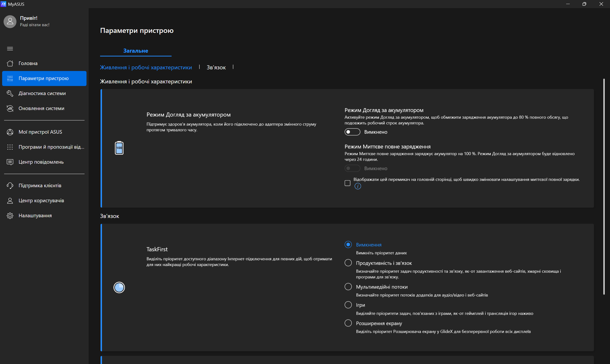Open Діагностика системи wrench icon
The width and height of the screenshot is (610, 364).
(10, 93)
